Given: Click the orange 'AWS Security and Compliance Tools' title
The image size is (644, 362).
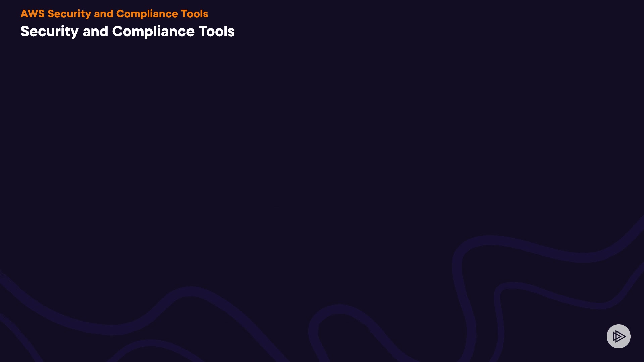Looking at the screenshot, I should point(114,14).
